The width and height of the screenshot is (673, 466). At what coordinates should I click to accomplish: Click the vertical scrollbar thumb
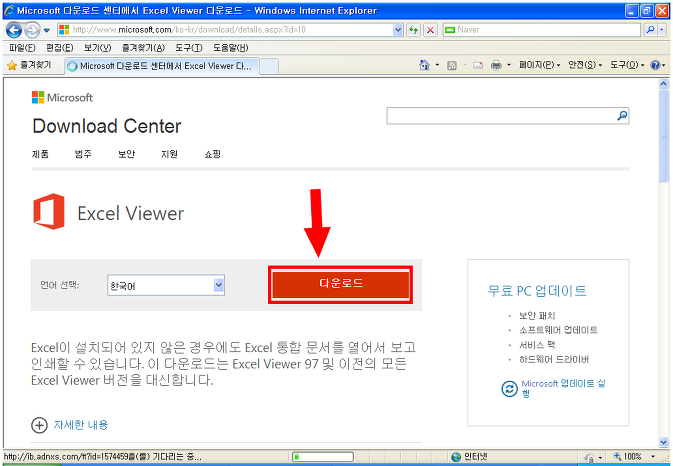coord(664,136)
